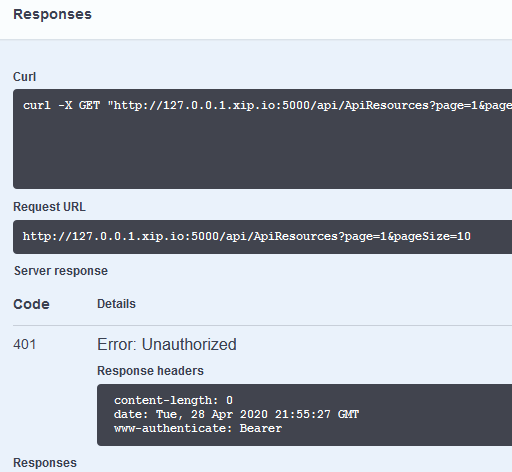
Task: Select the curl -X GET command text
Action: tap(267, 105)
